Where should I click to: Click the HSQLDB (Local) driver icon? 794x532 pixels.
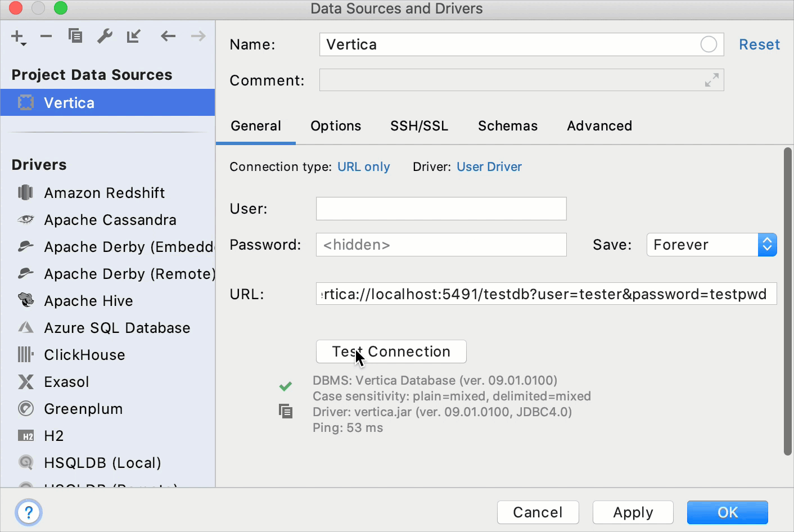point(26,462)
